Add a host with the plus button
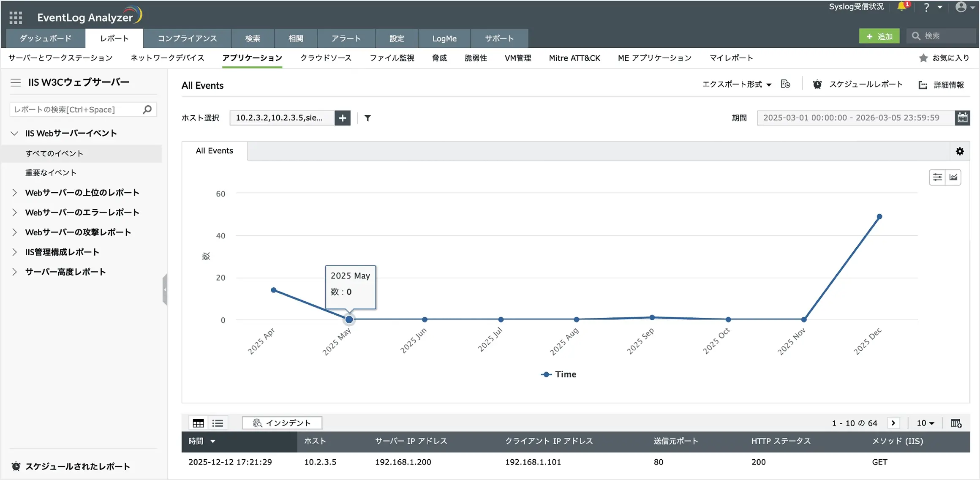 (343, 118)
